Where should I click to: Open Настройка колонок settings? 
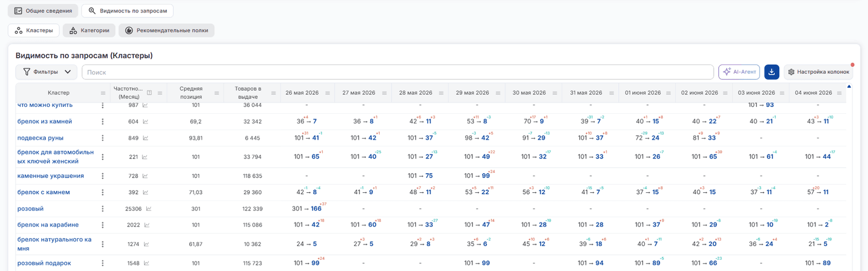(x=818, y=72)
